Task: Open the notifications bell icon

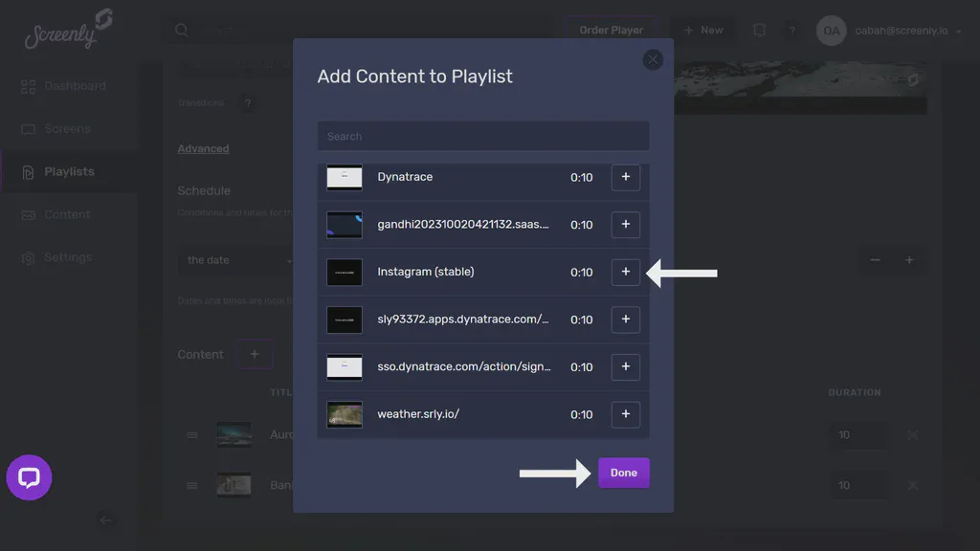Action: [759, 30]
